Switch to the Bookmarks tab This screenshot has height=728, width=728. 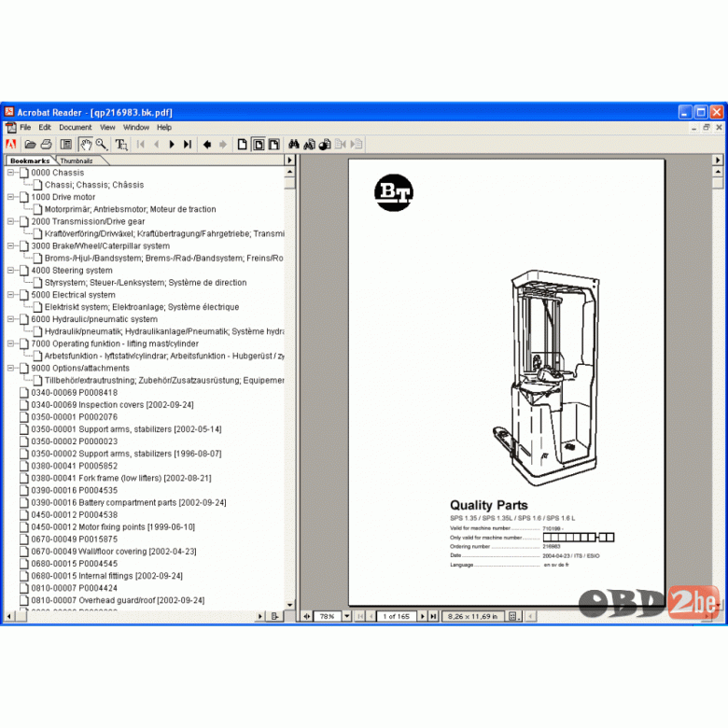(30, 161)
